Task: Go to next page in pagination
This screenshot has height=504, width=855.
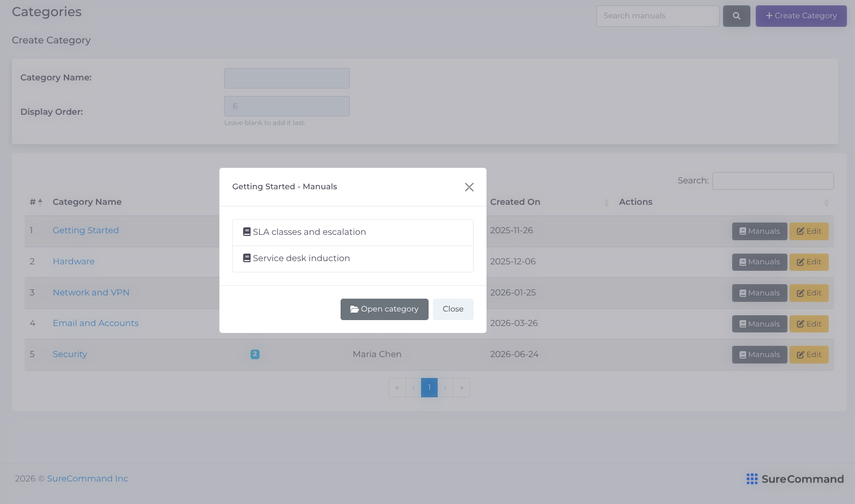Action: [445, 388]
